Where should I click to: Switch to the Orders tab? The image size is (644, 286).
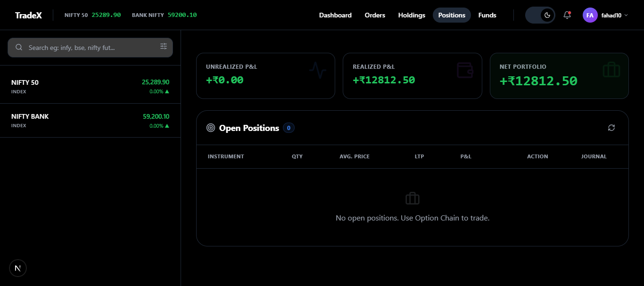375,15
